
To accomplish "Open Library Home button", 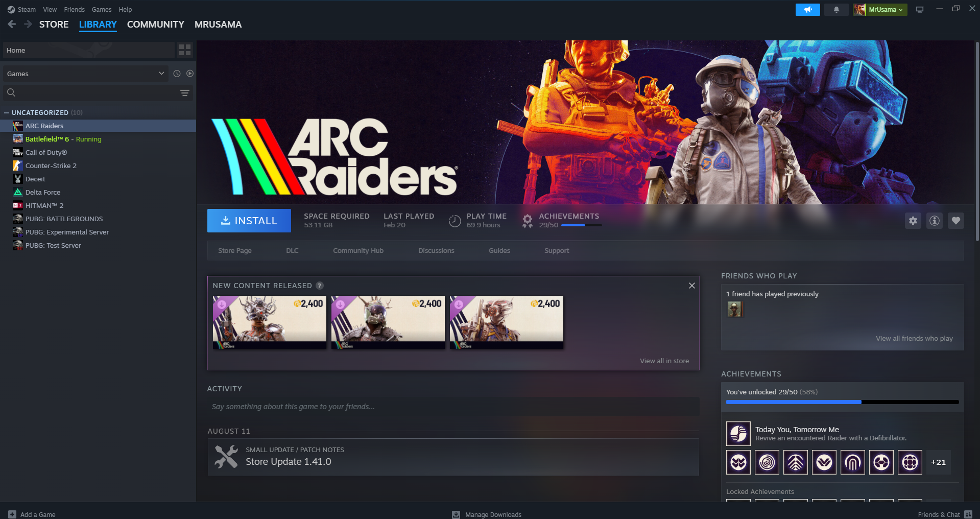I will tap(89, 50).
